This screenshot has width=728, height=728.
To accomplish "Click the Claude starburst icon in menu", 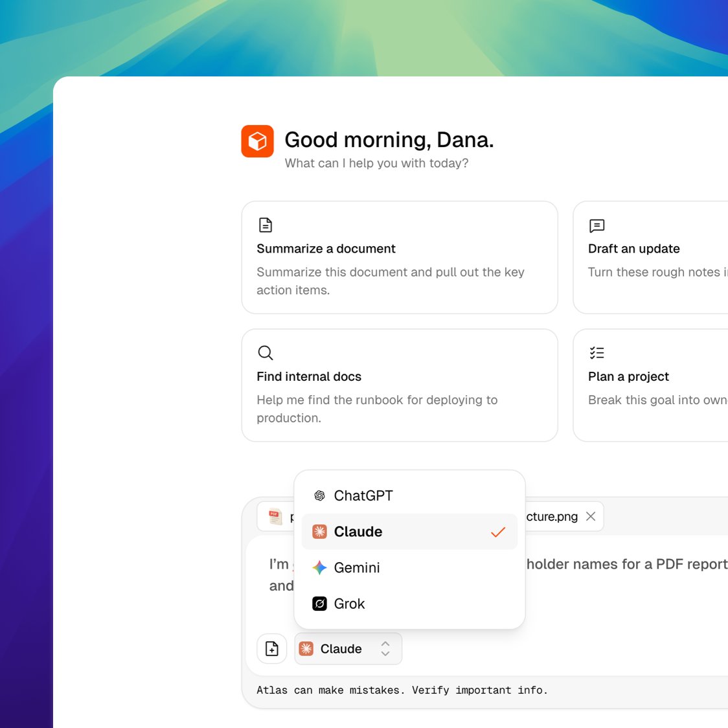I will [319, 532].
